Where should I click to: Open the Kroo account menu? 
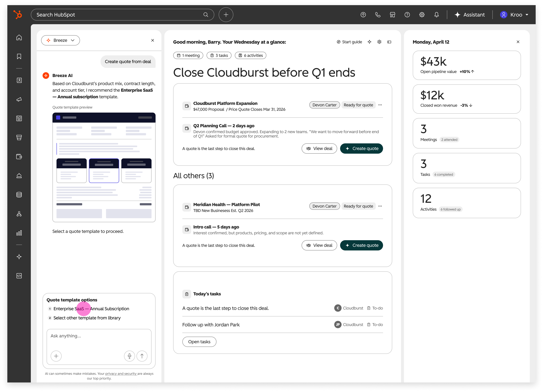(514, 15)
